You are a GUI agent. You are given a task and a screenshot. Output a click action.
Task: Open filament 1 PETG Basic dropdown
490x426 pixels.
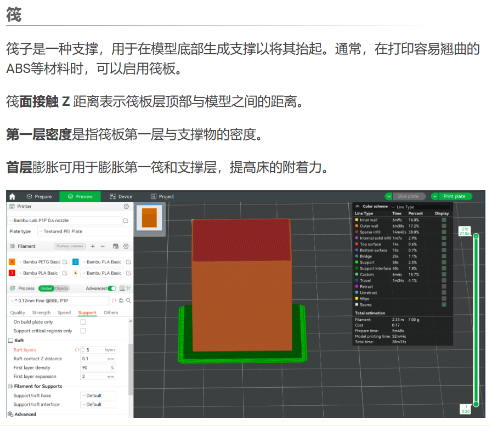39,262
